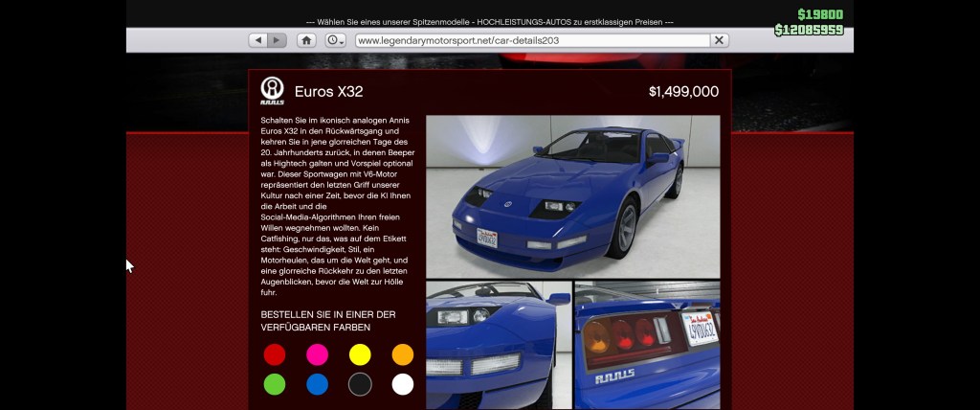Select the green car color swatch

pos(275,384)
